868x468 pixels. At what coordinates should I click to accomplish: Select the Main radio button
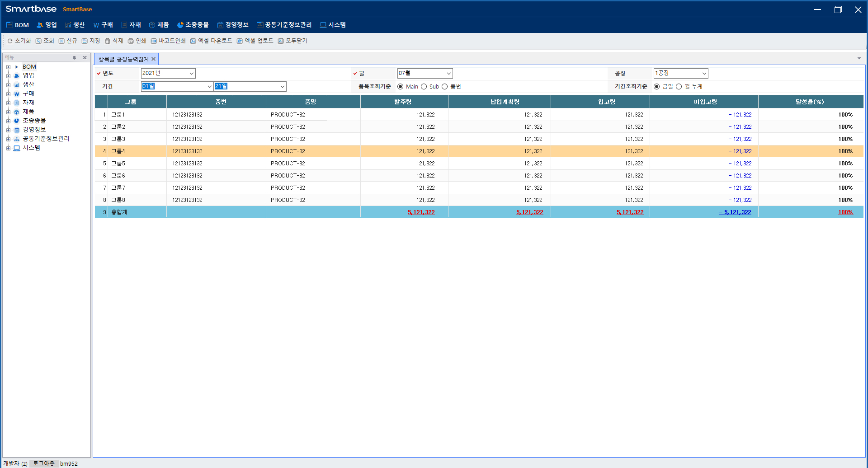coord(400,87)
